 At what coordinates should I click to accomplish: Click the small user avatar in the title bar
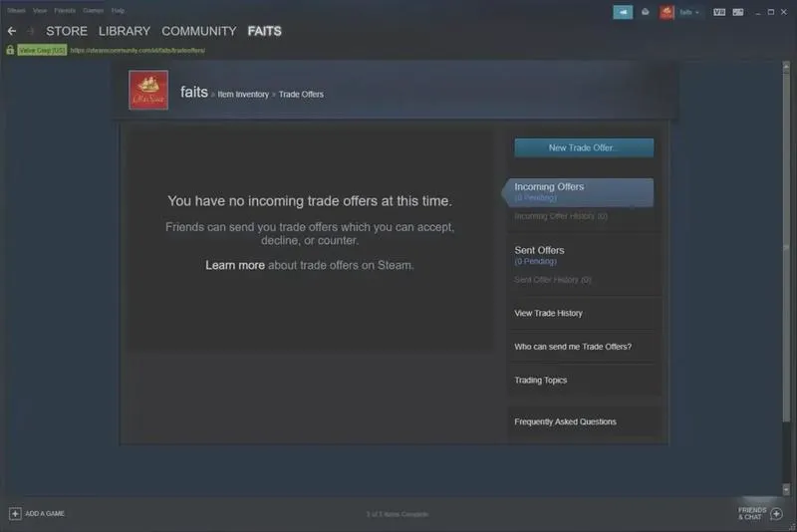click(666, 12)
